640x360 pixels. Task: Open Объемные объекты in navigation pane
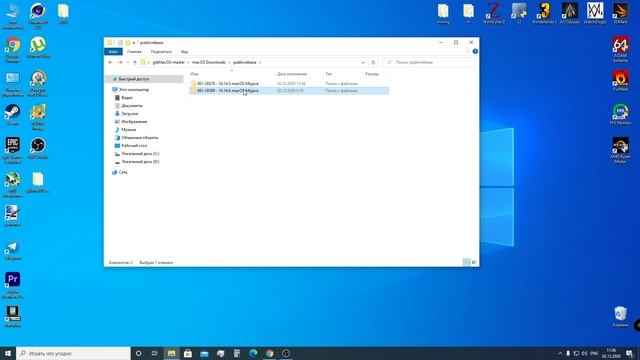click(140, 138)
